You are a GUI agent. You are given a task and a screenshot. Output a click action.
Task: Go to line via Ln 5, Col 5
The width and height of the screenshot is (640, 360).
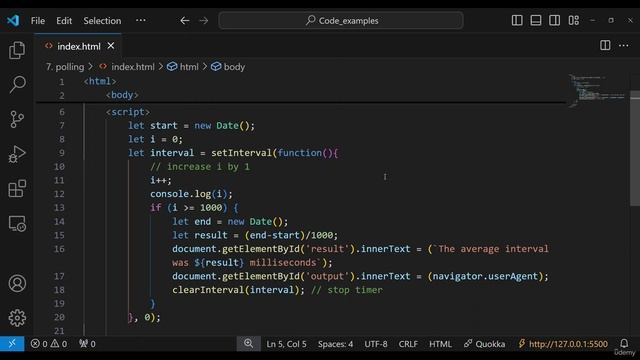click(286, 344)
